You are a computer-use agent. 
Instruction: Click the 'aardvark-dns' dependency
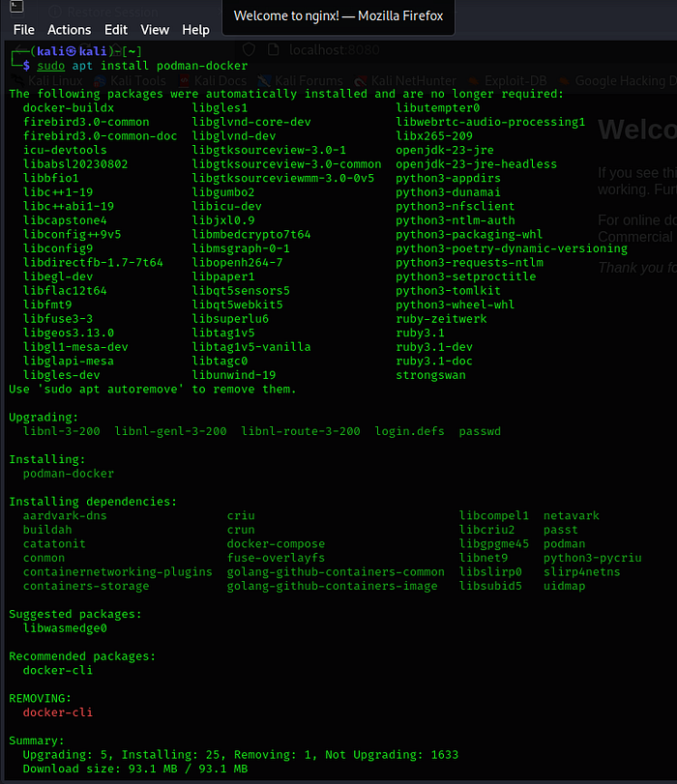tap(65, 515)
